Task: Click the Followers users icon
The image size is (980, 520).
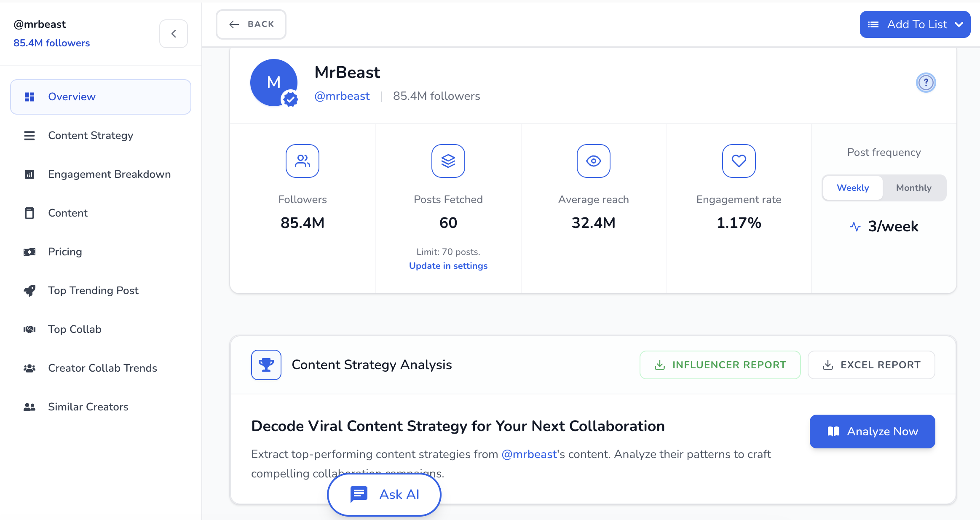Action: [303, 161]
